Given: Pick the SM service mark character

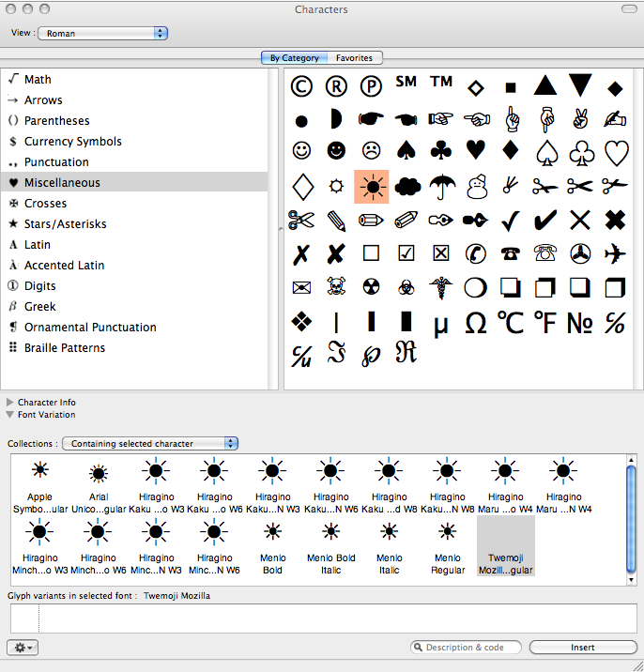Looking at the screenshot, I should tap(406, 82).
